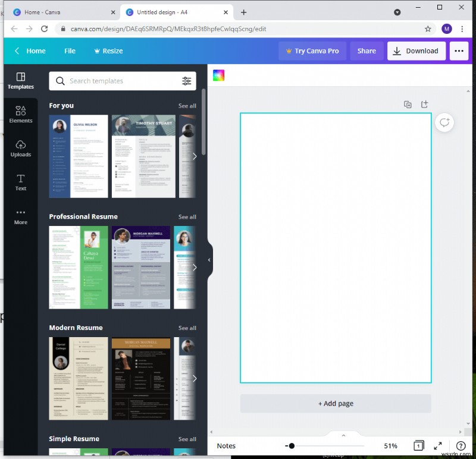The image size is (476, 459).
Task: Go to Home in the Canva header
Action: pyautogui.click(x=36, y=51)
